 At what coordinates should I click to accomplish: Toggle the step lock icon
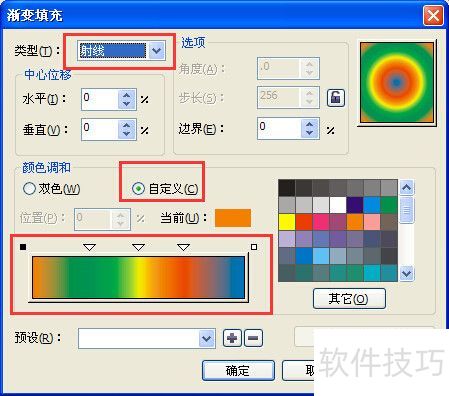[336, 98]
